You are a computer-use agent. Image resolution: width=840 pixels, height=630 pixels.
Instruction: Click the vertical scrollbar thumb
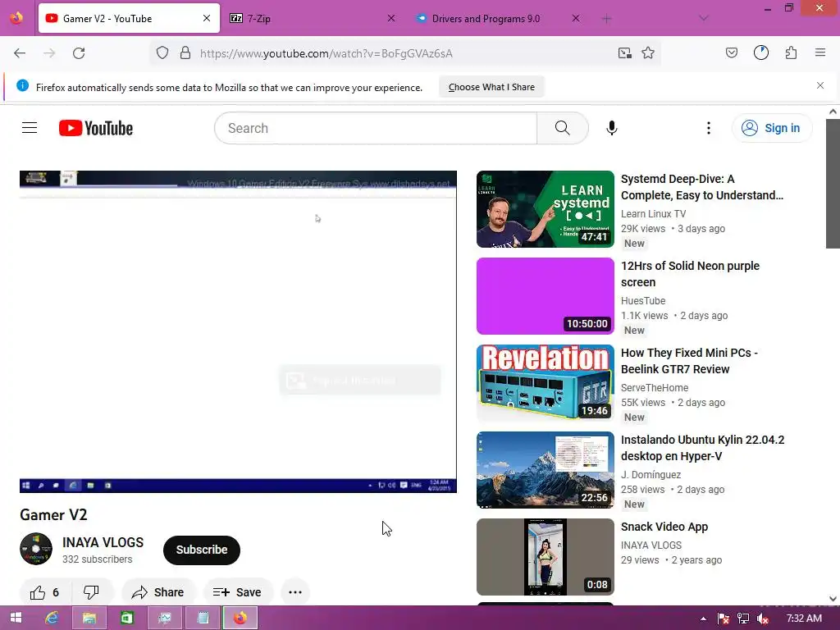click(x=833, y=183)
